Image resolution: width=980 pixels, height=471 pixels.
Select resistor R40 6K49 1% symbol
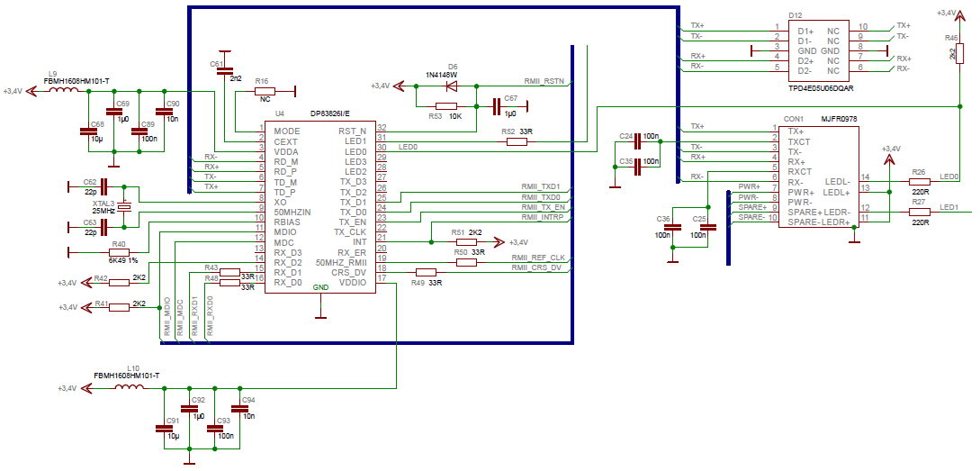119,251
